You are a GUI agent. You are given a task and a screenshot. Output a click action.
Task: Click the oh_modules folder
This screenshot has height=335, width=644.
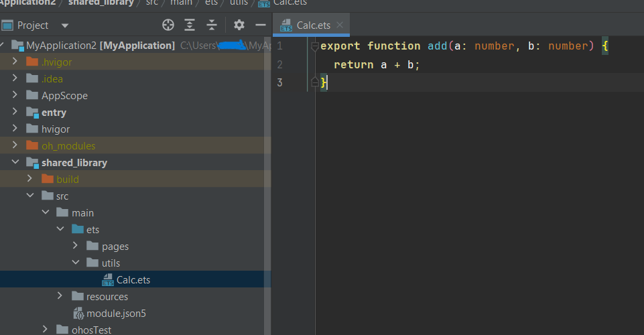[68, 146]
